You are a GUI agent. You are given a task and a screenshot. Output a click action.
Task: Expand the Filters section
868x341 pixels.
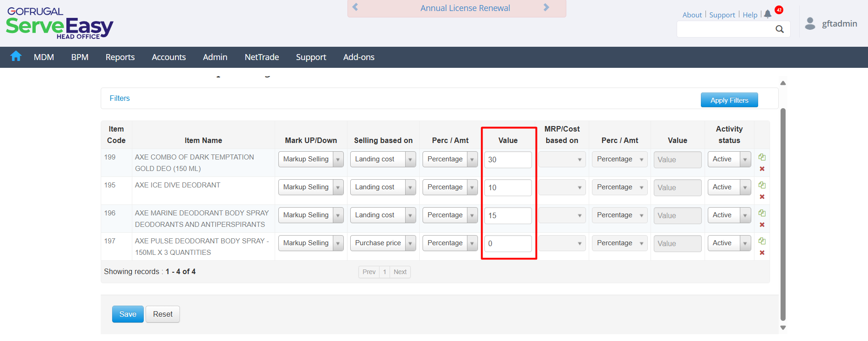(119, 98)
